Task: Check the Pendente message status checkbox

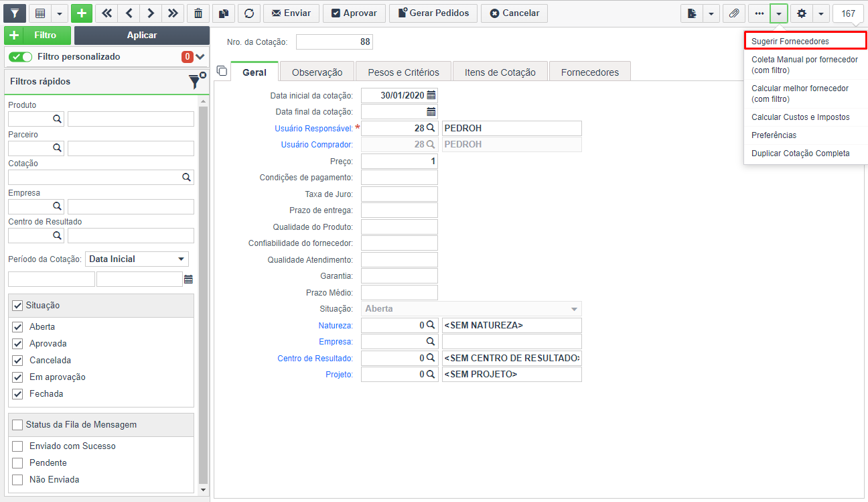Action: (x=17, y=463)
